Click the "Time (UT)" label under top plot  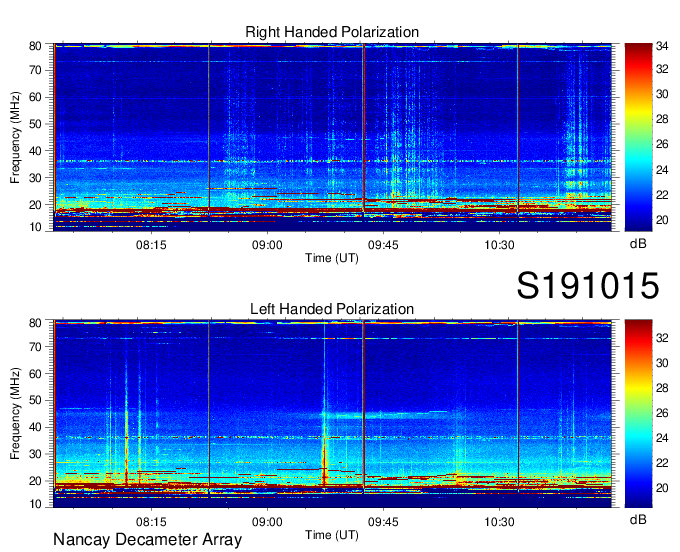tap(332, 258)
